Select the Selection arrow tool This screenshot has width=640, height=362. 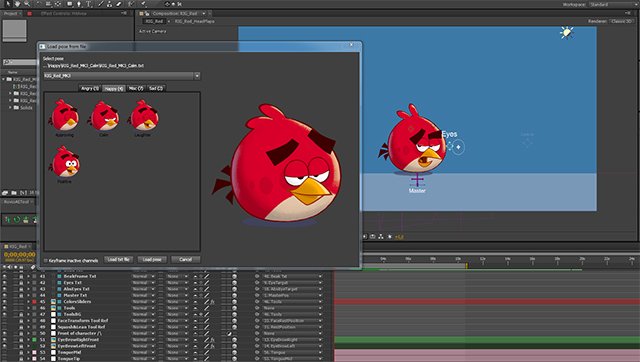click(8, 4)
